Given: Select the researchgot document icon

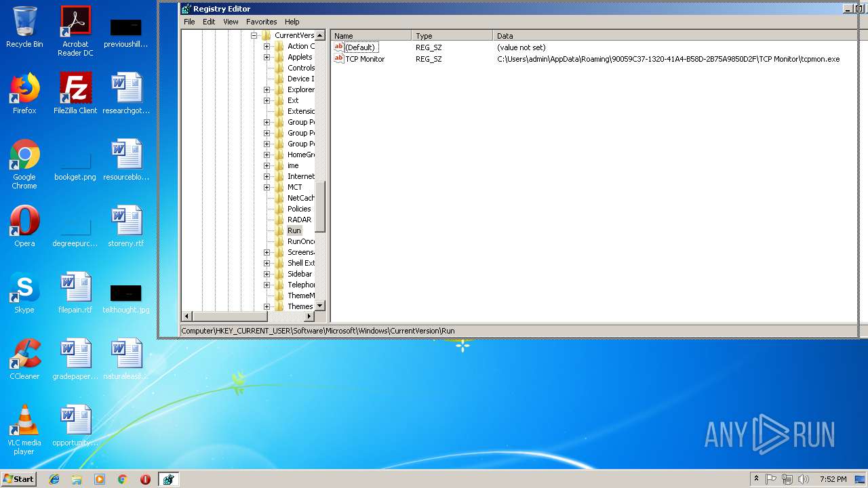Looking at the screenshot, I should click(x=126, y=94).
